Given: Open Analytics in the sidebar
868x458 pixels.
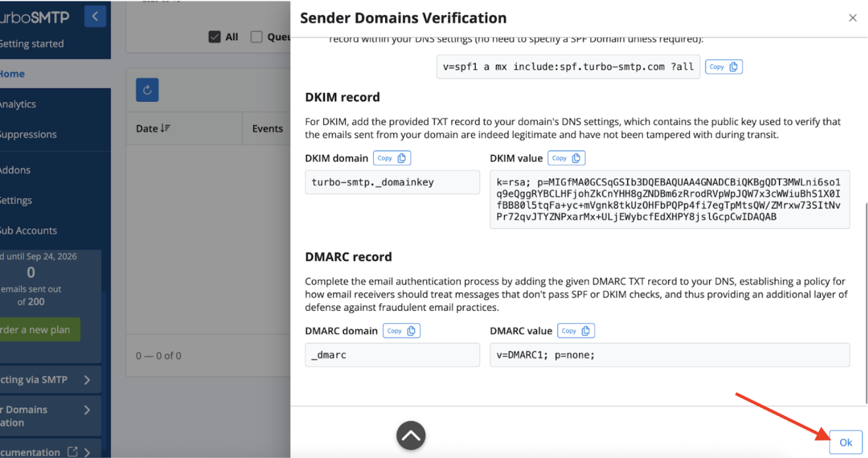Looking at the screenshot, I should pos(18,104).
